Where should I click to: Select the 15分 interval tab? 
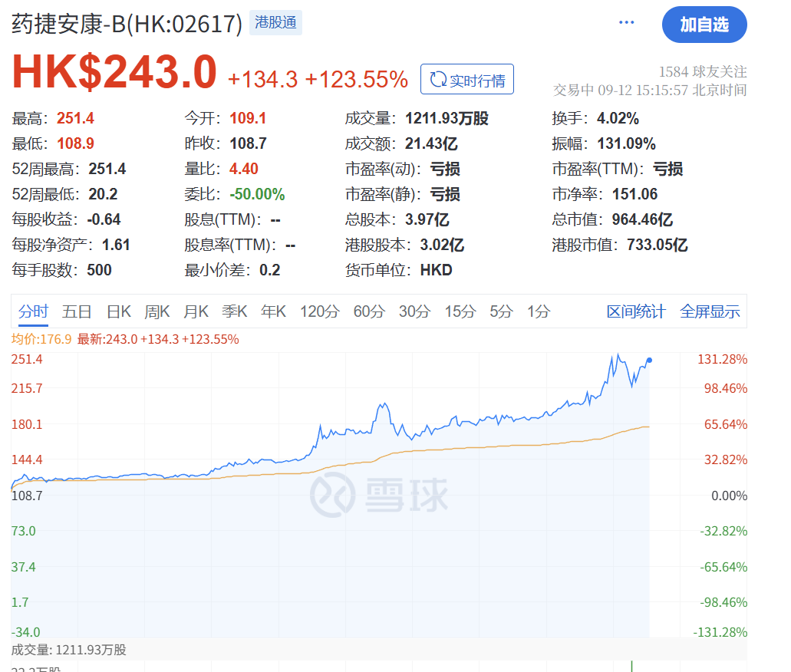[460, 311]
